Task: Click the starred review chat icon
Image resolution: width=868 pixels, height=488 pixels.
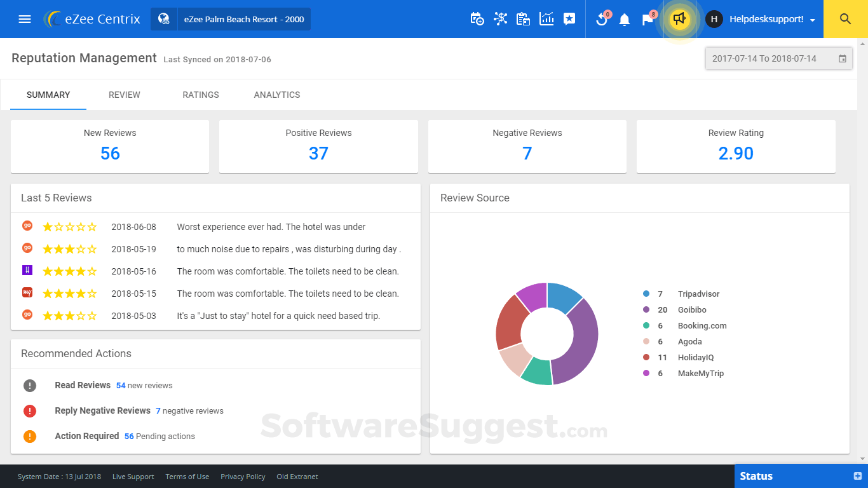Action: tap(569, 19)
